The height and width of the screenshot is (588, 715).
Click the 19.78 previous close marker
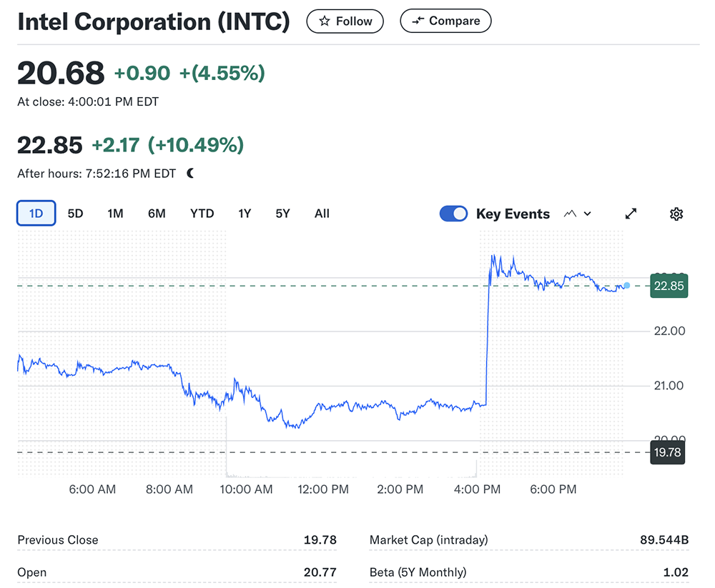pos(666,452)
